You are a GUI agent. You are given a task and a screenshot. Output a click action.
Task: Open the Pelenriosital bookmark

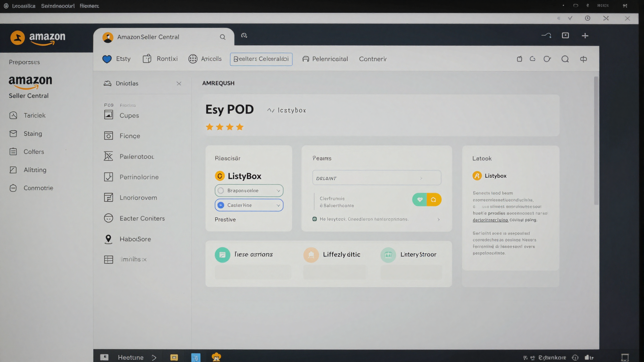pyautogui.click(x=325, y=59)
